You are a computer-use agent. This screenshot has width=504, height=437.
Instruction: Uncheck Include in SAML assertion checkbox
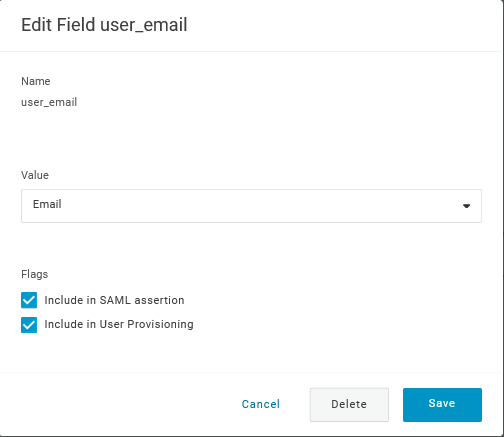click(x=29, y=300)
